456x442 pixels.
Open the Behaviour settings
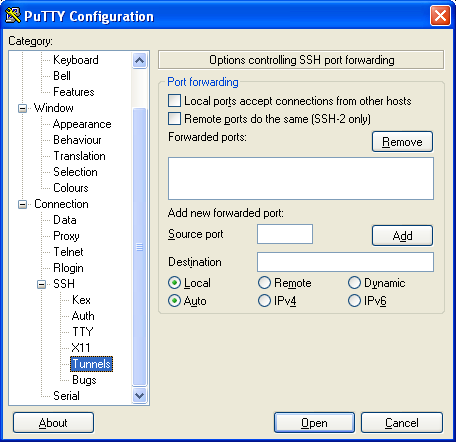(77, 140)
